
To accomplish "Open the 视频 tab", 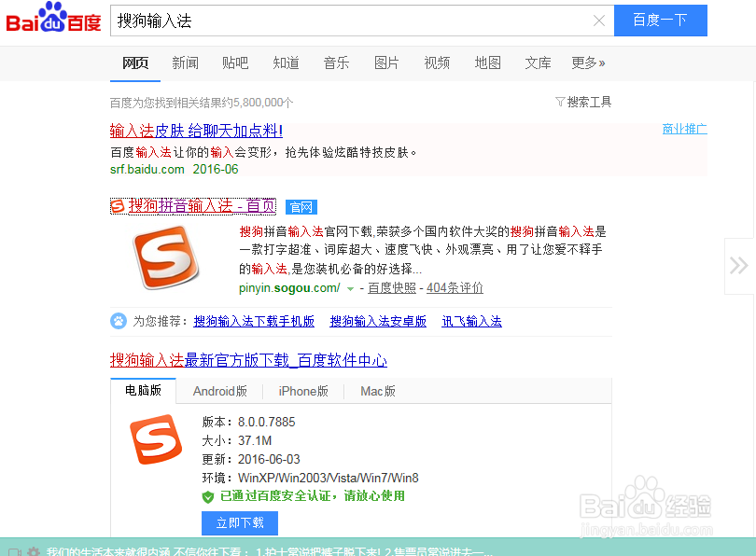I will [x=437, y=63].
